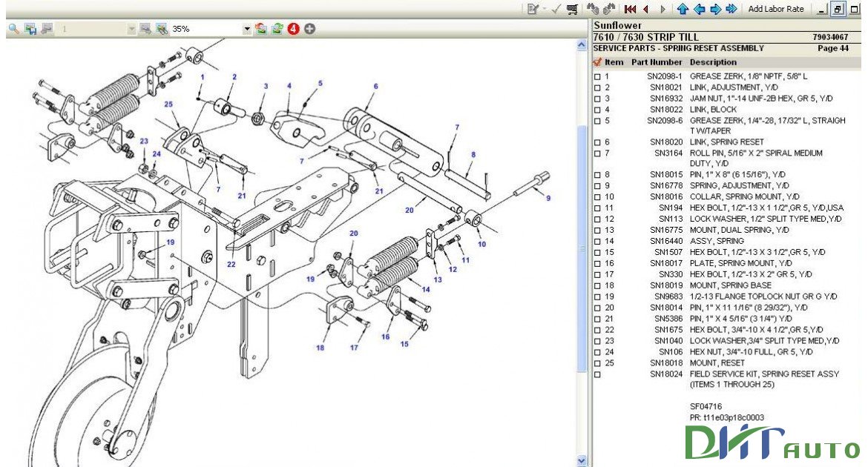This screenshot has width=868, height=467.
Task: Open the page number dropdown
Action: [132, 30]
